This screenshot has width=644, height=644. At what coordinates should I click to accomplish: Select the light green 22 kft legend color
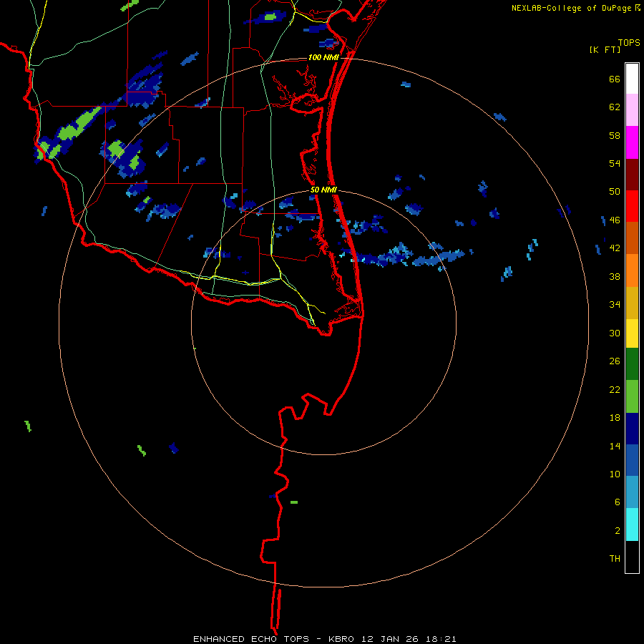click(x=632, y=396)
